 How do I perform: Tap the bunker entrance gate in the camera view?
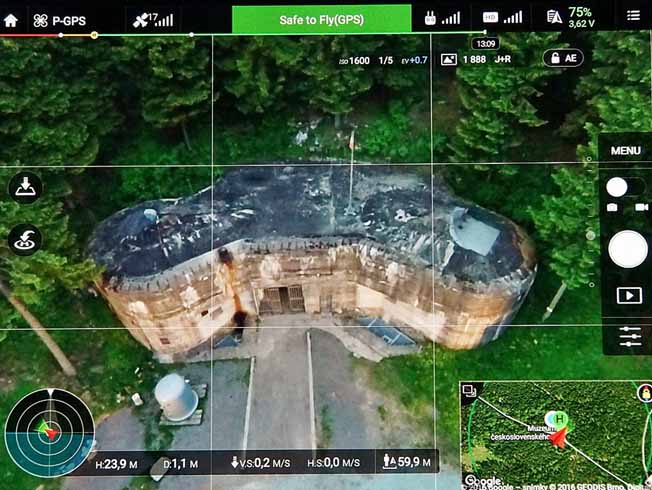click(x=282, y=299)
